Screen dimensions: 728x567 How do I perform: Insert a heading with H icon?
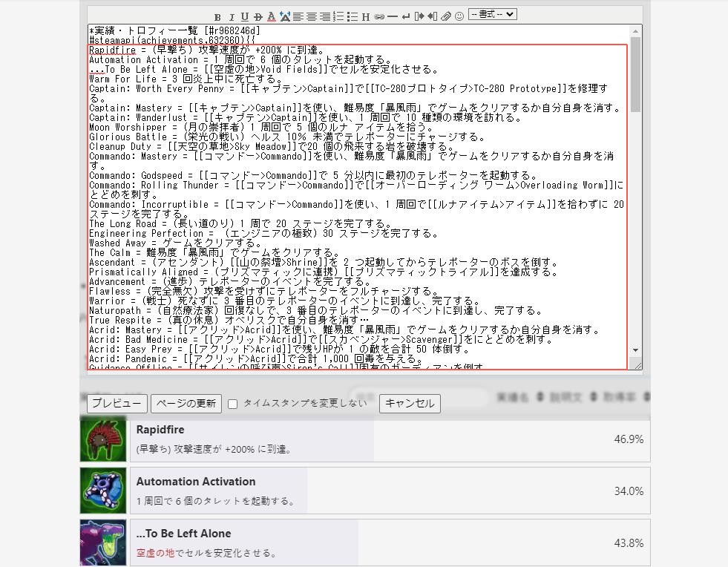click(x=366, y=16)
